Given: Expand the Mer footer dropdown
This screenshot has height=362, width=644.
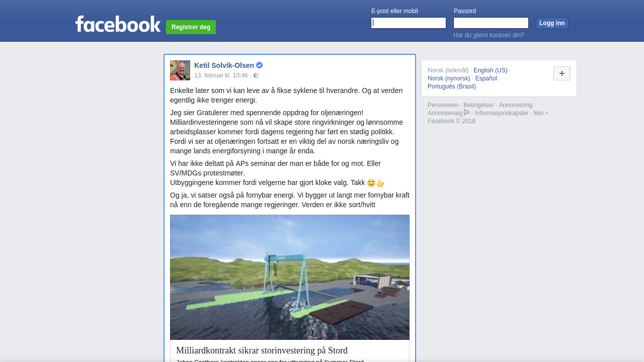Looking at the screenshot, I should (541, 113).
